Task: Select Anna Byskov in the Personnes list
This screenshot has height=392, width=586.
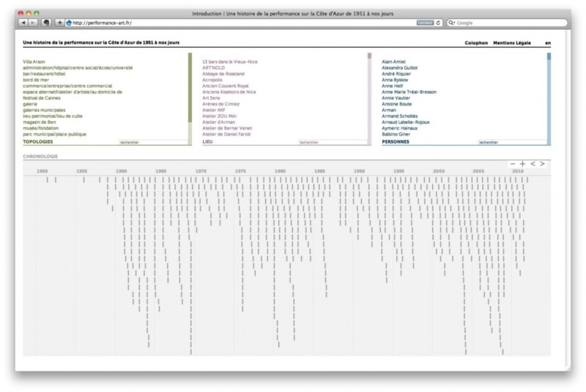Action: [x=396, y=80]
